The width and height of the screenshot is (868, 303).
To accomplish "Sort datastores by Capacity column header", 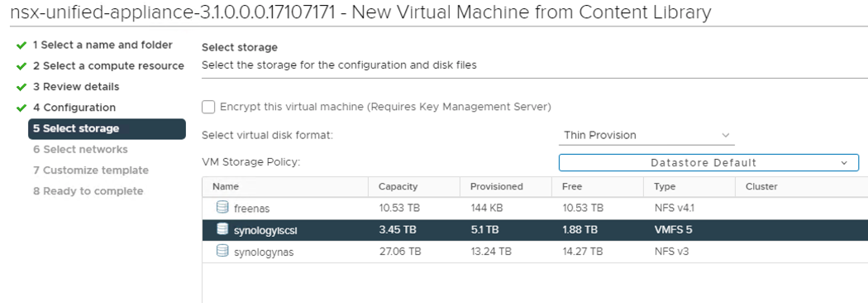I will click(x=413, y=186).
